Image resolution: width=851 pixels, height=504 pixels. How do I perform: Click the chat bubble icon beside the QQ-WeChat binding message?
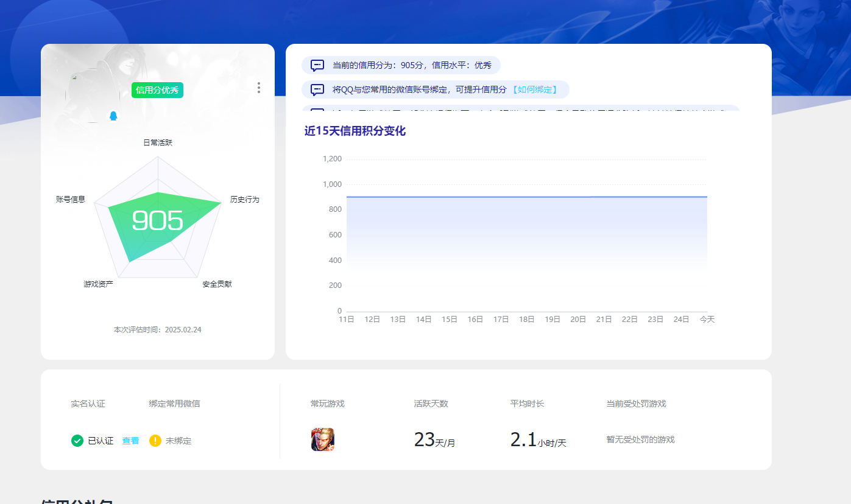317,89
